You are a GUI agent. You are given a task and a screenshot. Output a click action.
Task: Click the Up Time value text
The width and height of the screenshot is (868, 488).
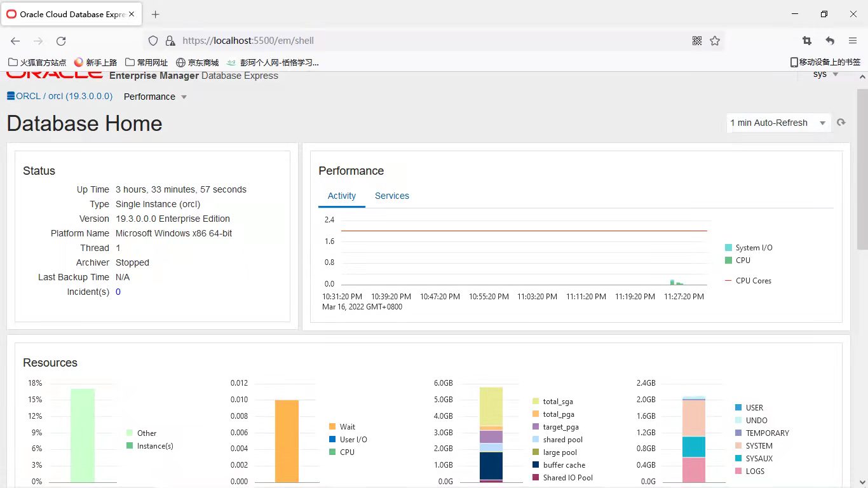point(181,189)
